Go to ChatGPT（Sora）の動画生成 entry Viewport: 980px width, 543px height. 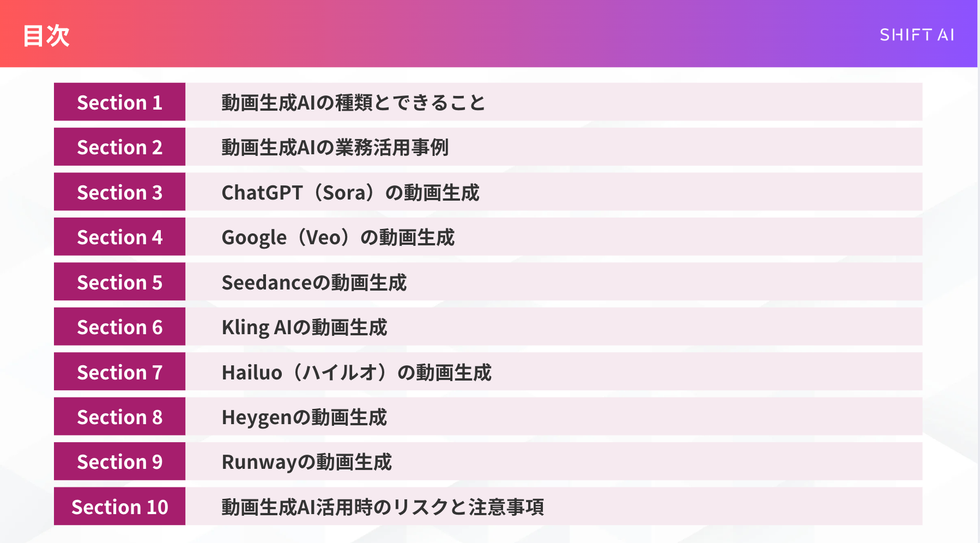click(x=350, y=192)
